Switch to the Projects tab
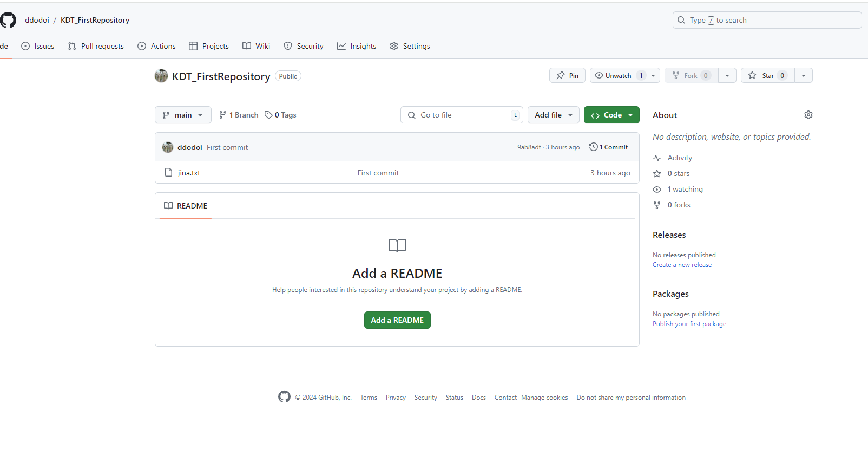 209,46
